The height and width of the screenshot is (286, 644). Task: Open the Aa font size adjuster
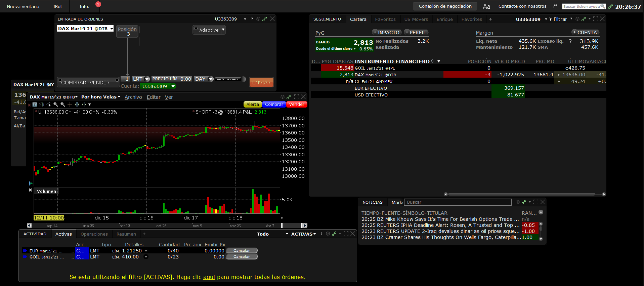[x=486, y=6]
